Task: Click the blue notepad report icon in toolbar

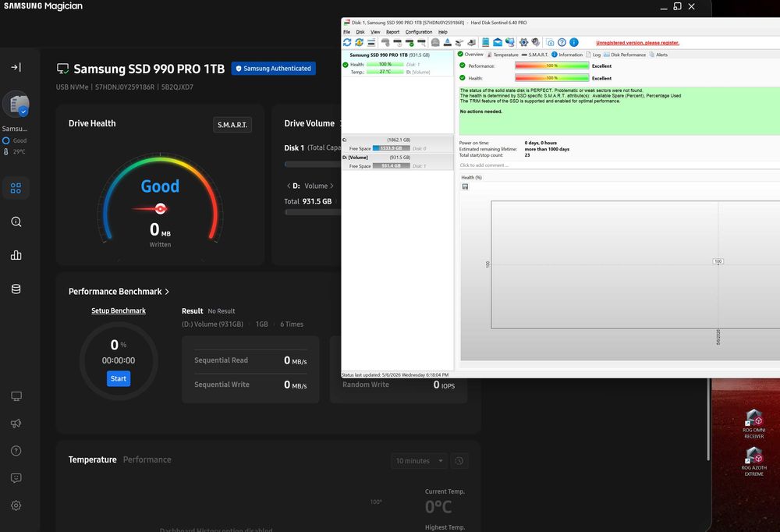Action: (x=485, y=42)
